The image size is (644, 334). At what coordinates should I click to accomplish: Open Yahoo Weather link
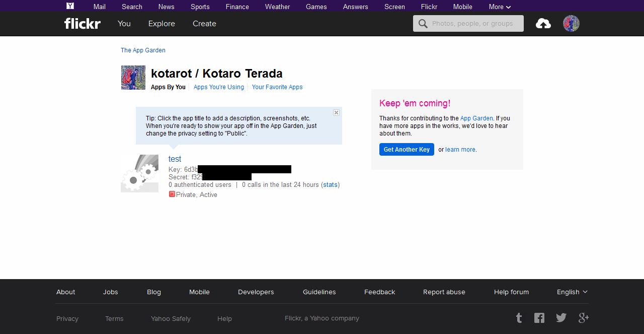tap(278, 7)
